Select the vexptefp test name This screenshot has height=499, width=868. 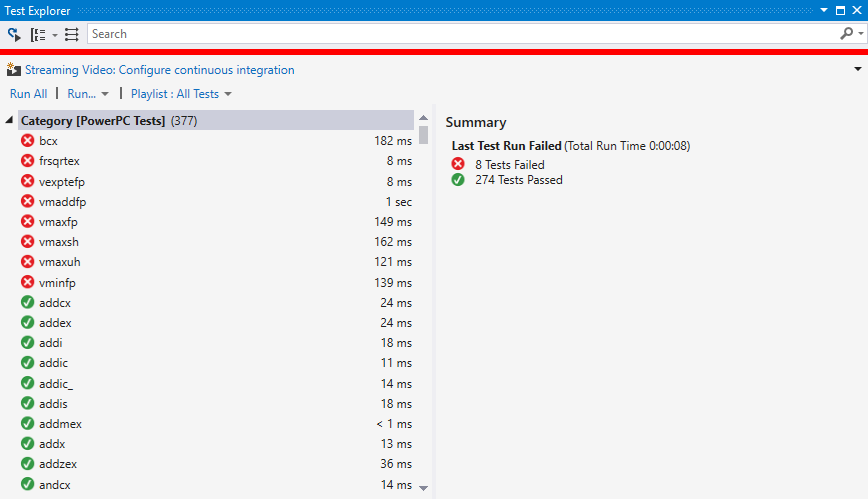[x=62, y=182]
